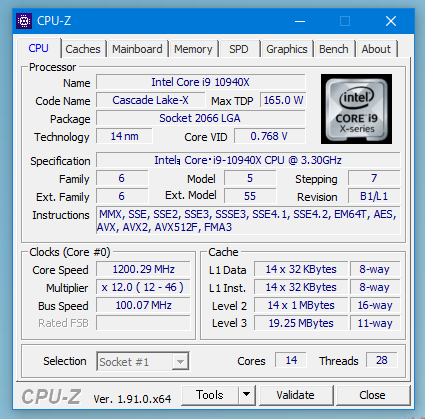
Task: Click the Stepping value 7
Action: [374, 178]
